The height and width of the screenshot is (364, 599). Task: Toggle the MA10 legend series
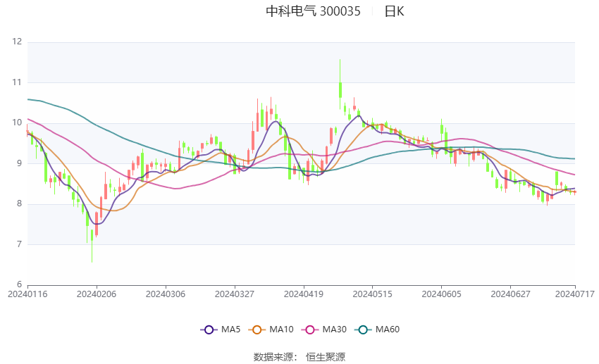271,330
